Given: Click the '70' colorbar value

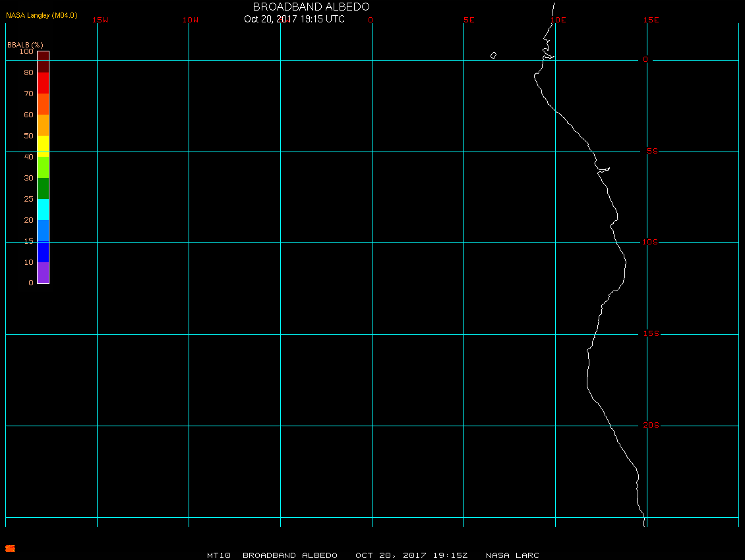Looking at the screenshot, I should [29, 94].
